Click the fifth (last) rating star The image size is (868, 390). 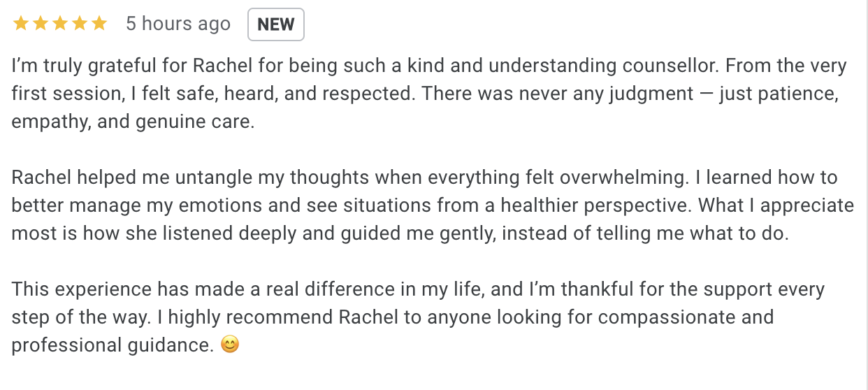(x=99, y=24)
